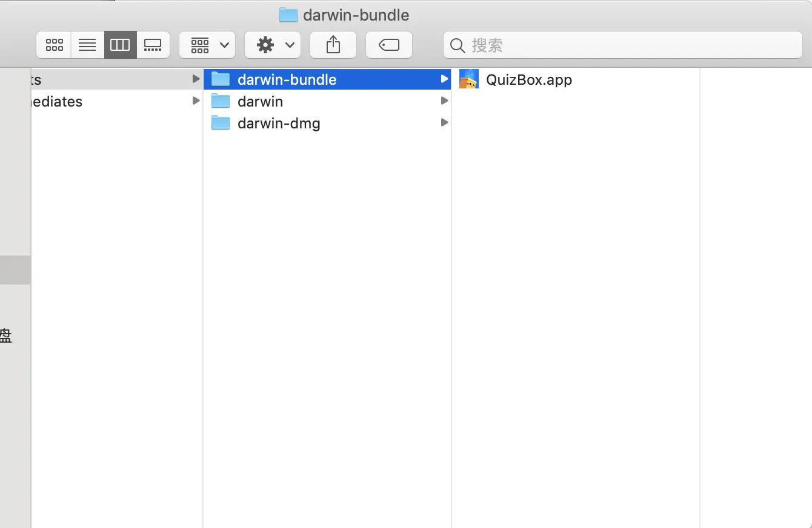Image resolution: width=812 pixels, height=528 pixels.
Task: Click the arrow on the highlighted 'ts' row
Action: pos(196,79)
